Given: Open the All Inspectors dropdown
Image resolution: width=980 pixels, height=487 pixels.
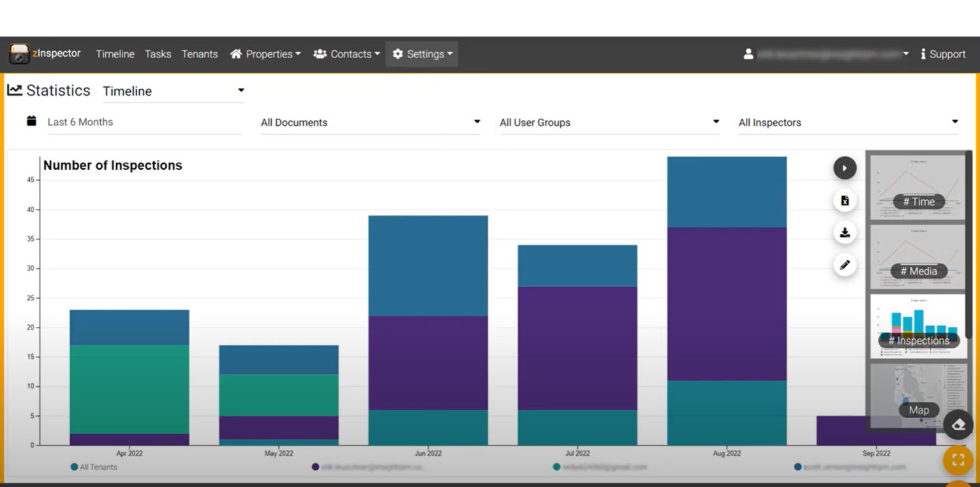Looking at the screenshot, I should click(847, 122).
